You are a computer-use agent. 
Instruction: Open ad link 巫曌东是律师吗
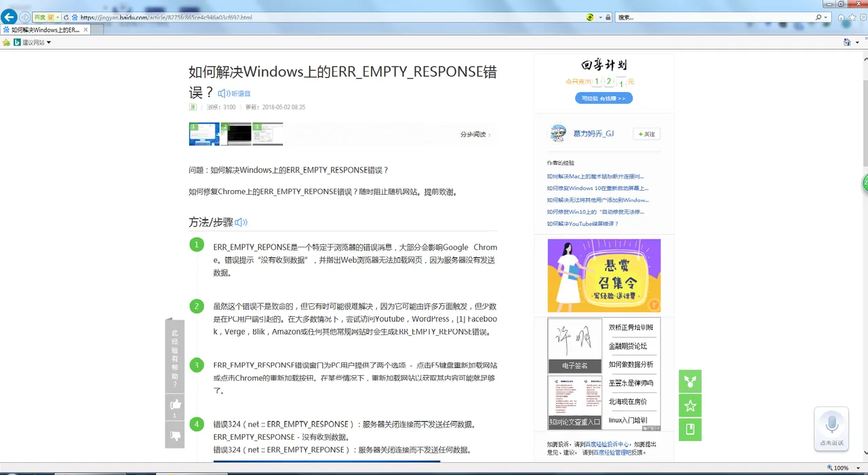pyautogui.click(x=631, y=383)
